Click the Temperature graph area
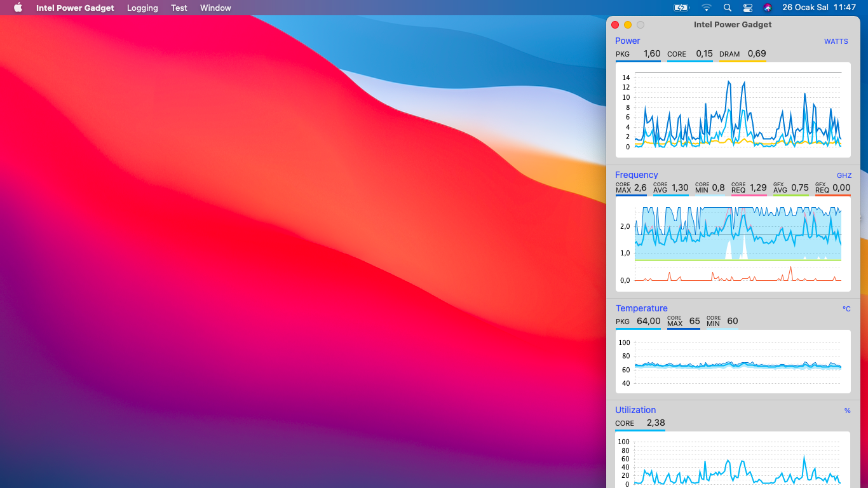The image size is (868, 488). [x=733, y=362]
